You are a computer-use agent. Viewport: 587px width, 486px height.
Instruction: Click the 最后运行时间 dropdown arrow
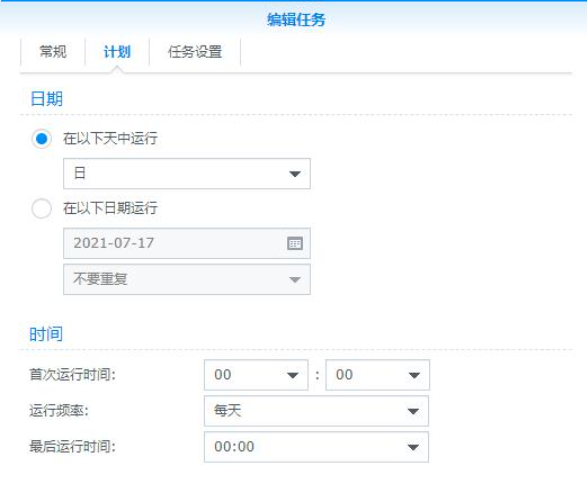413,447
